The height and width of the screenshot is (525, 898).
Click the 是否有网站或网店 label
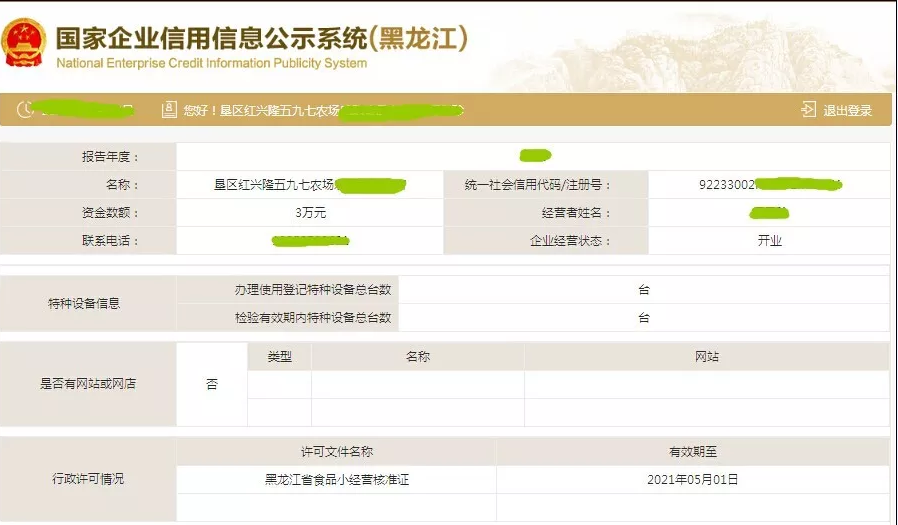coord(88,384)
